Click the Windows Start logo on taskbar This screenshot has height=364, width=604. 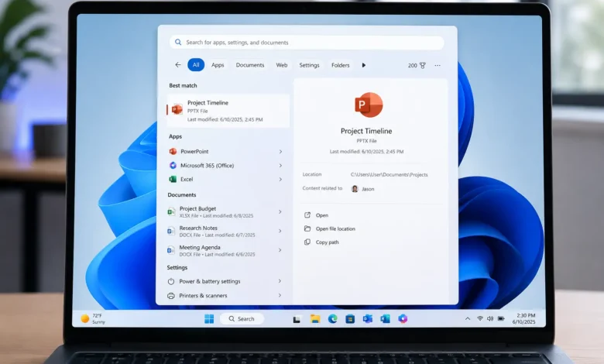209,319
